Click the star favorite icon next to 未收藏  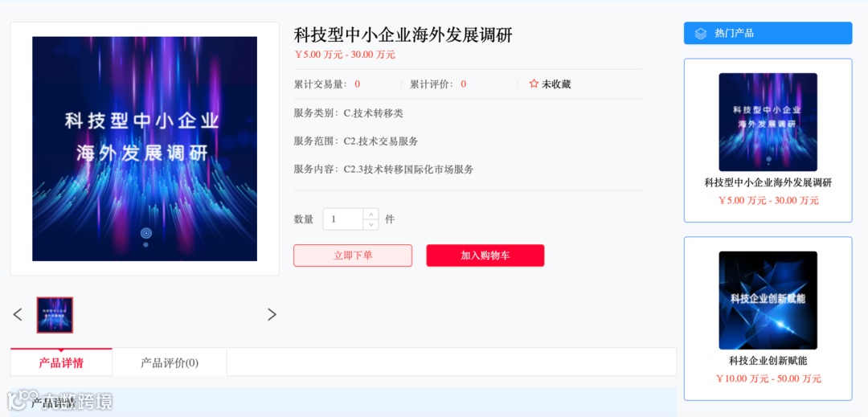pos(534,84)
